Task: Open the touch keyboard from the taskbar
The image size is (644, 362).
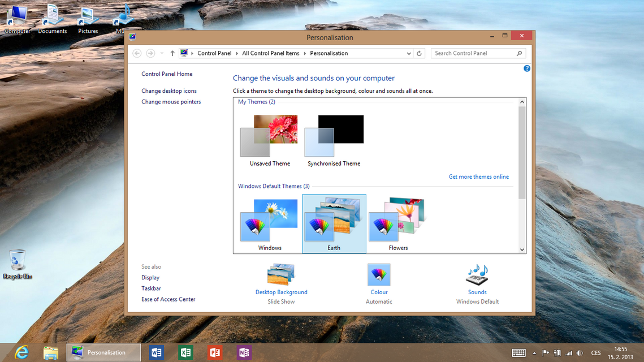Action: (518, 352)
